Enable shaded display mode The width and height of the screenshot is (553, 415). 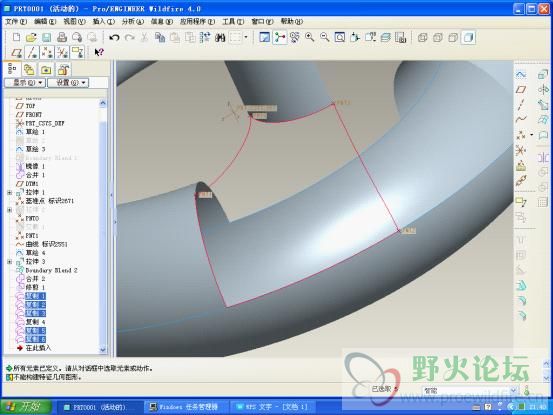pyautogui.click(x=468, y=37)
